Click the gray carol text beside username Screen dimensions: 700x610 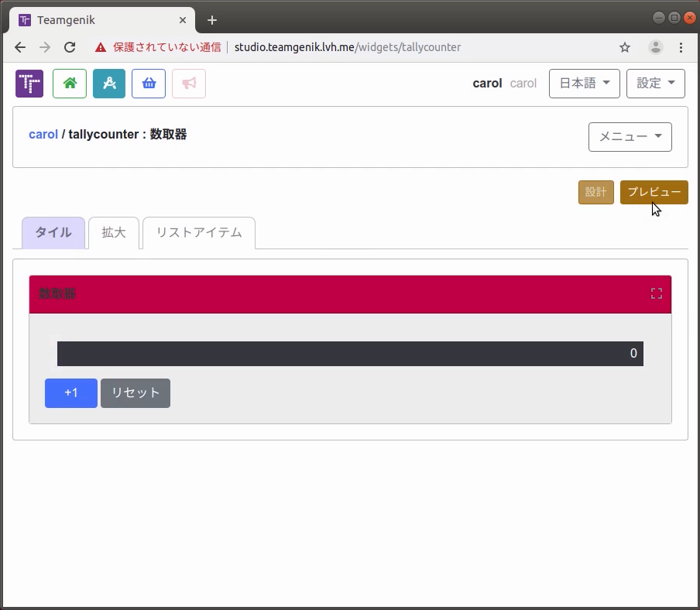523,84
